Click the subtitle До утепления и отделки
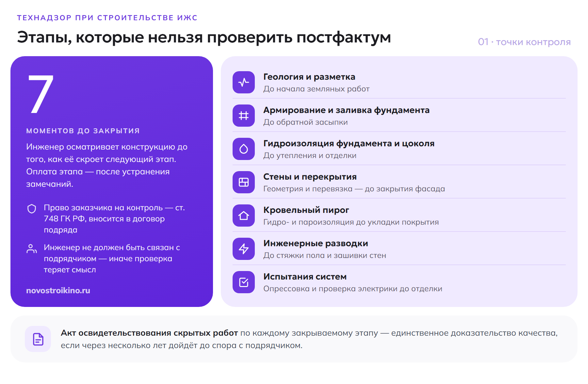Screen dimensions: 588x384 tap(310, 155)
